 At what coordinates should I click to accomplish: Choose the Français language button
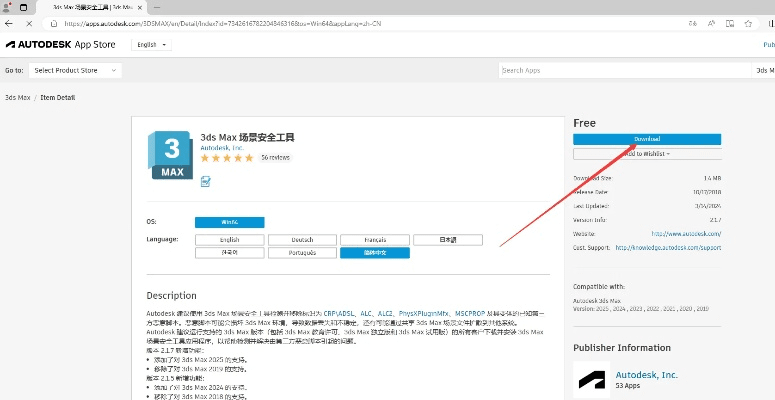pos(375,240)
